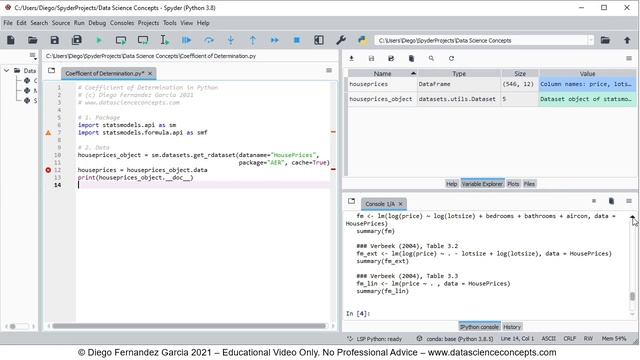Click the warning marker on line 7
This screenshot has height=360, width=640.
[48, 133]
